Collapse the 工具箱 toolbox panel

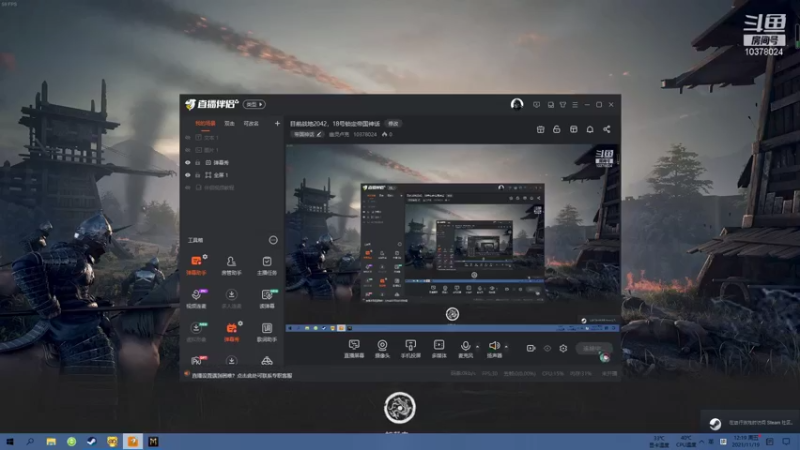[x=273, y=240]
